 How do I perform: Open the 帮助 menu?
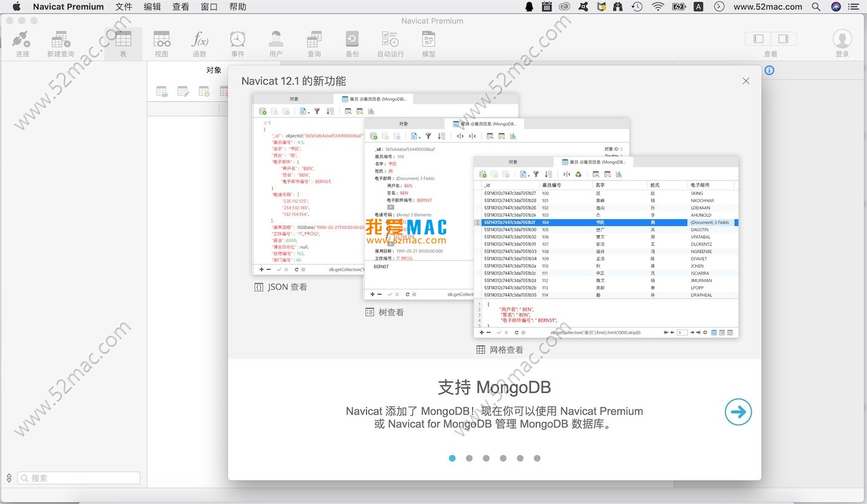[238, 7]
